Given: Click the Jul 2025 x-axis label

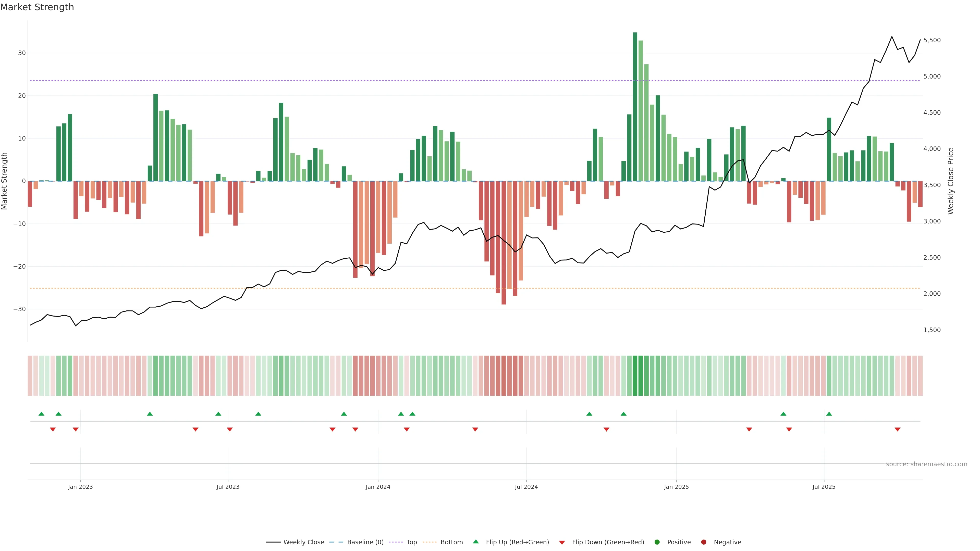Looking at the screenshot, I should pos(824,487).
